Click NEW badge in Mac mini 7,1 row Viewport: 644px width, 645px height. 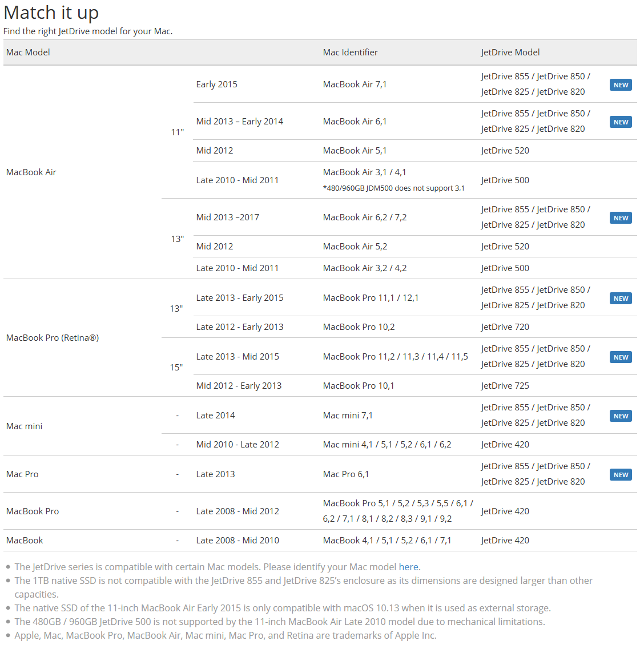click(621, 416)
